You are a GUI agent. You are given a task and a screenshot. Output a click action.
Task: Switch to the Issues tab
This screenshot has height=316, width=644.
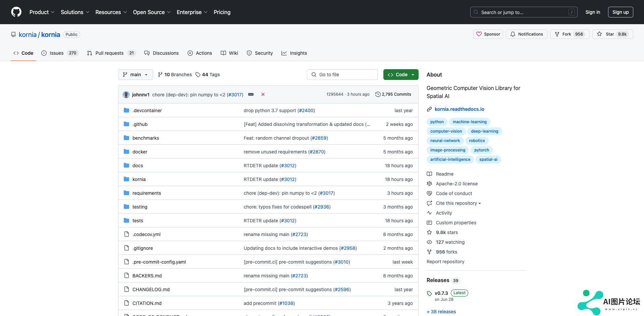click(60, 53)
